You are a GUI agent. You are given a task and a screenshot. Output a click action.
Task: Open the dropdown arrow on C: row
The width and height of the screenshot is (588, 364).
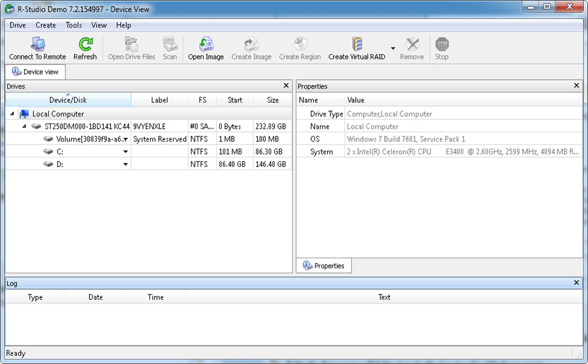pos(126,152)
